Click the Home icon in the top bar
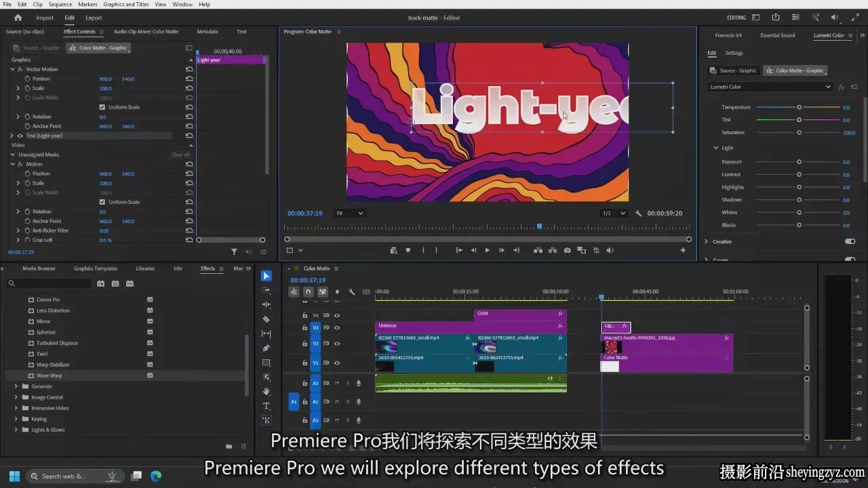This screenshot has height=488, width=868. pyautogui.click(x=18, y=18)
